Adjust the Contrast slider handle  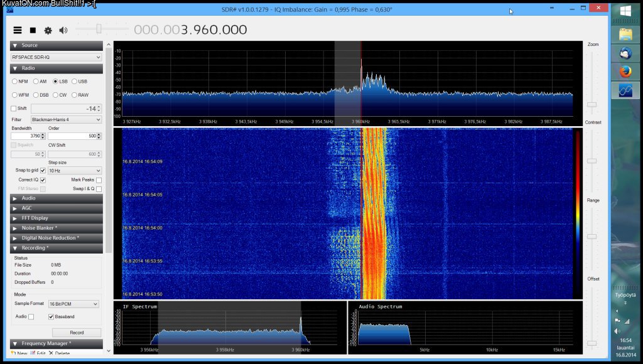(x=592, y=161)
